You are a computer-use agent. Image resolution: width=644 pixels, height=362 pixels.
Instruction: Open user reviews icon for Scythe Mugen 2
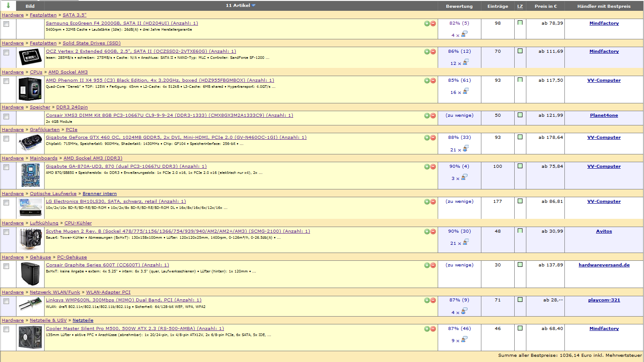[466, 242]
